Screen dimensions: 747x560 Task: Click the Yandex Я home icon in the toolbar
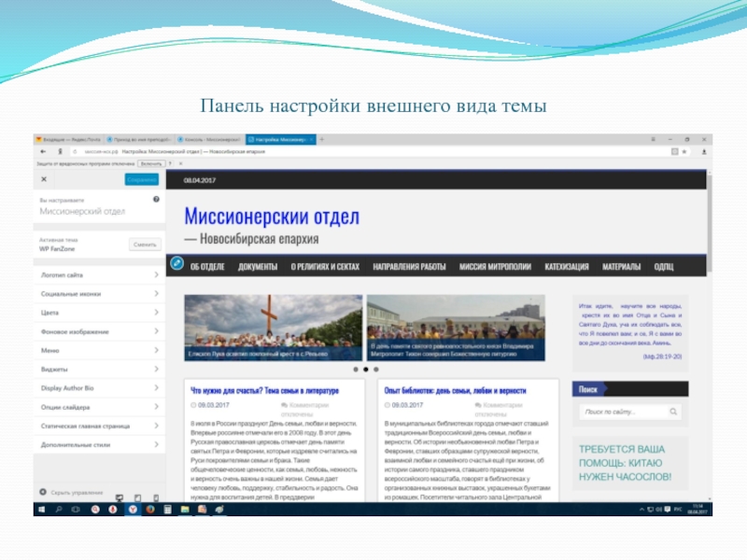[x=60, y=151]
